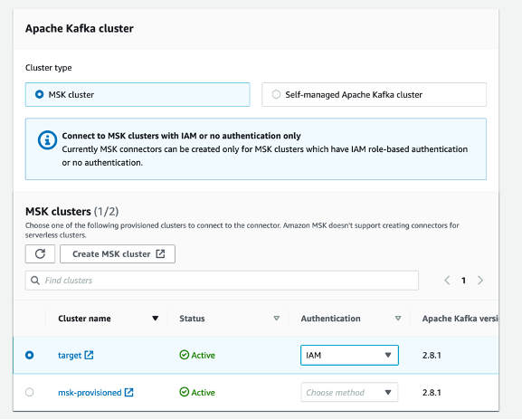This screenshot has height=420, width=522.
Task: Click page number 1 in pagination
Action: click(463, 281)
